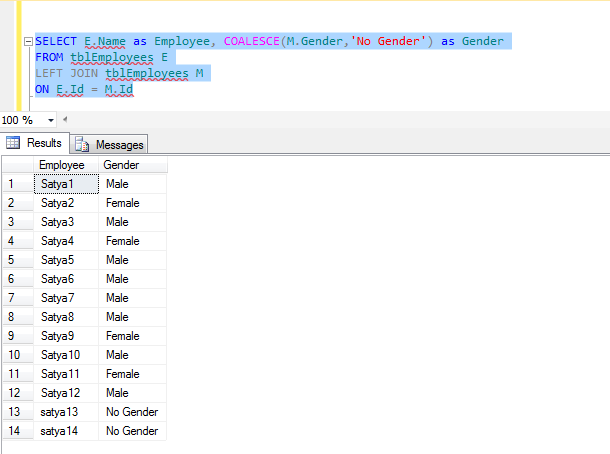
Task: Click the grid's select-all corner cell
Action: (x=15, y=165)
